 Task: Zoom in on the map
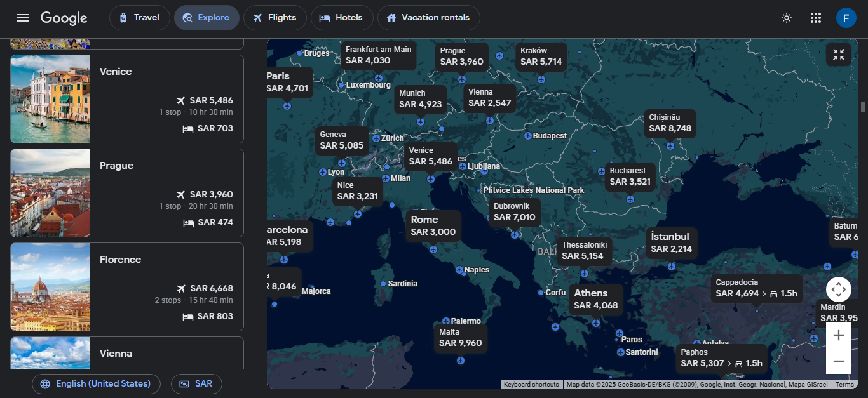(838, 335)
